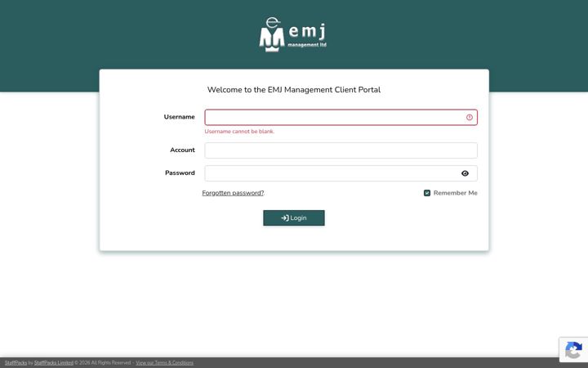The height and width of the screenshot is (368, 588).
Task: Uncheck the Remember Me checkbox
Action: tap(427, 193)
